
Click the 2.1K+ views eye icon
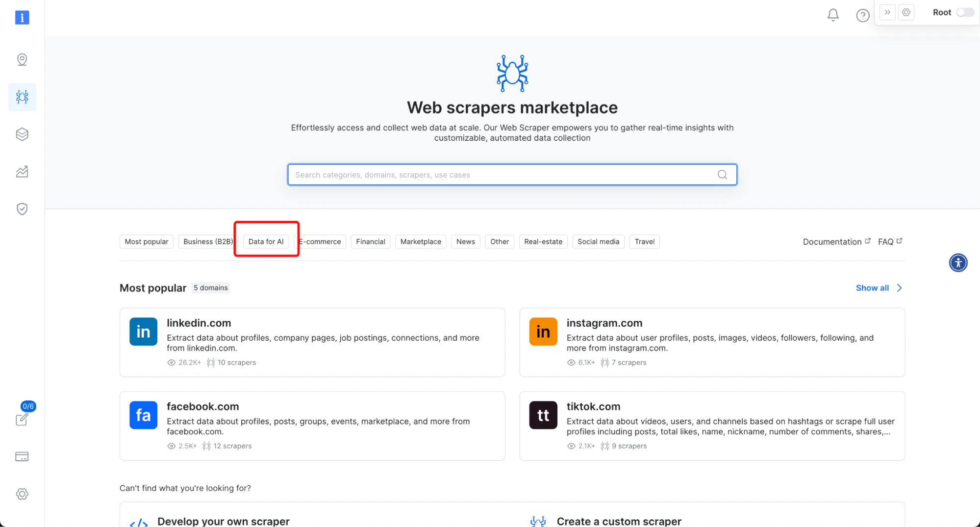(571, 446)
